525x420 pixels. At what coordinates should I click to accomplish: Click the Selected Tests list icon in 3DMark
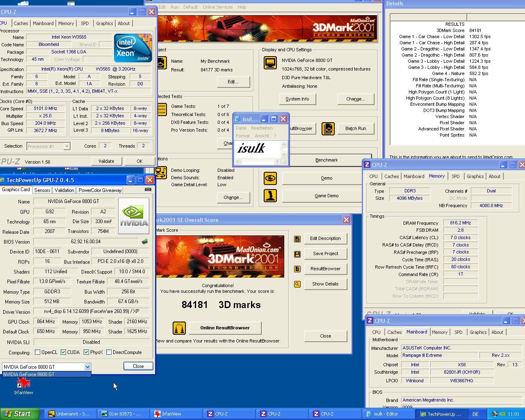tap(162, 109)
